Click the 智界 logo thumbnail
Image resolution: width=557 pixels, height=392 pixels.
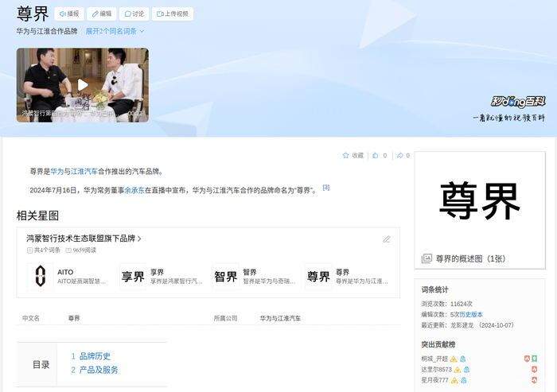coord(225,276)
